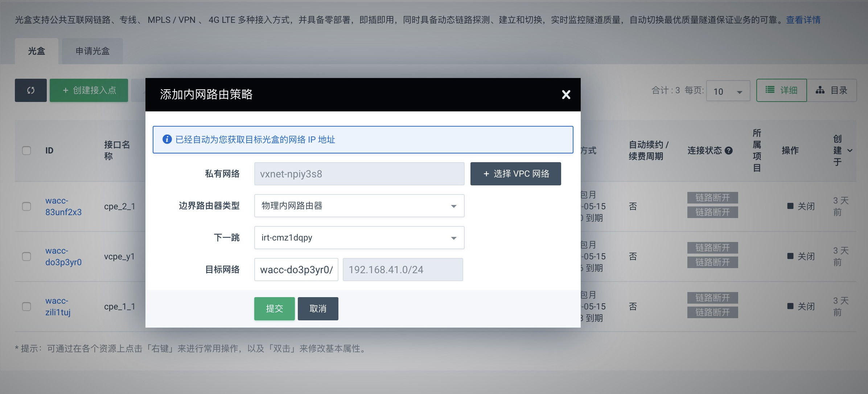Toggle the select-all checkbox in table header
868x394 pixels.
pyautogui.click(x=26, y=151)
